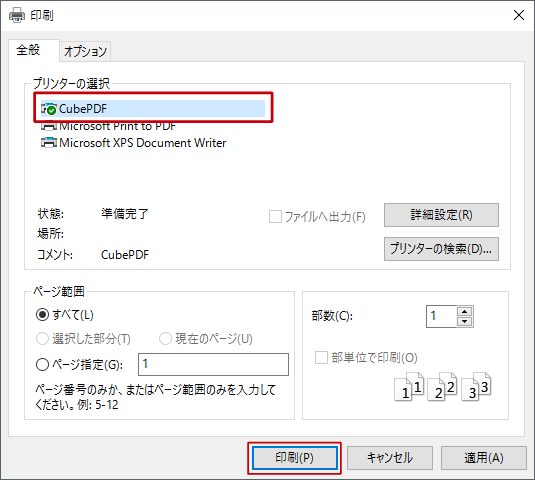Click the printer icon in the title bar
The width and height of the screenshot is (535, 480).
click(17, 16)
